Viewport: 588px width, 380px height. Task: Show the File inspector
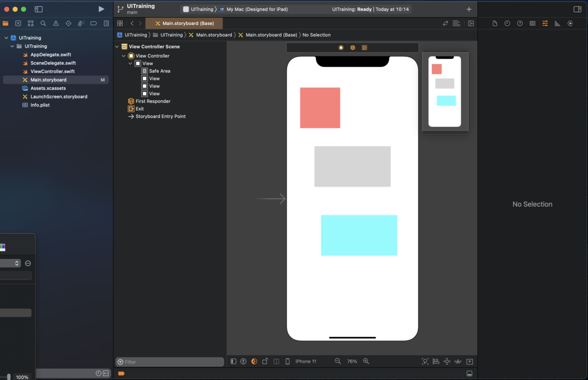[495, 24]
